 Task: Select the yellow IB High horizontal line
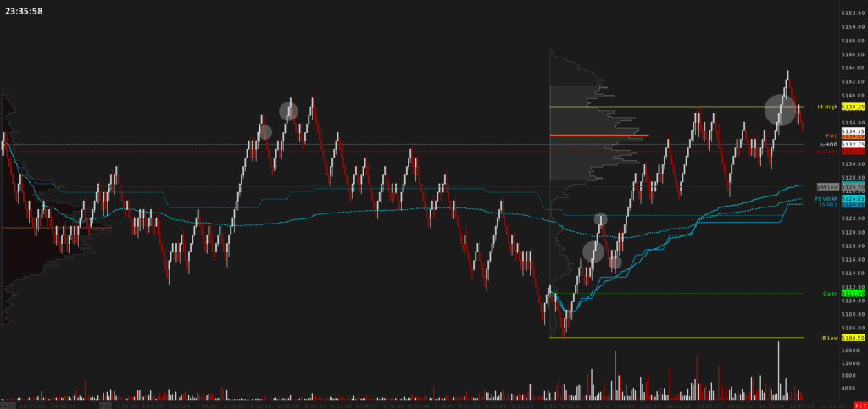click(x=676, y=106)
